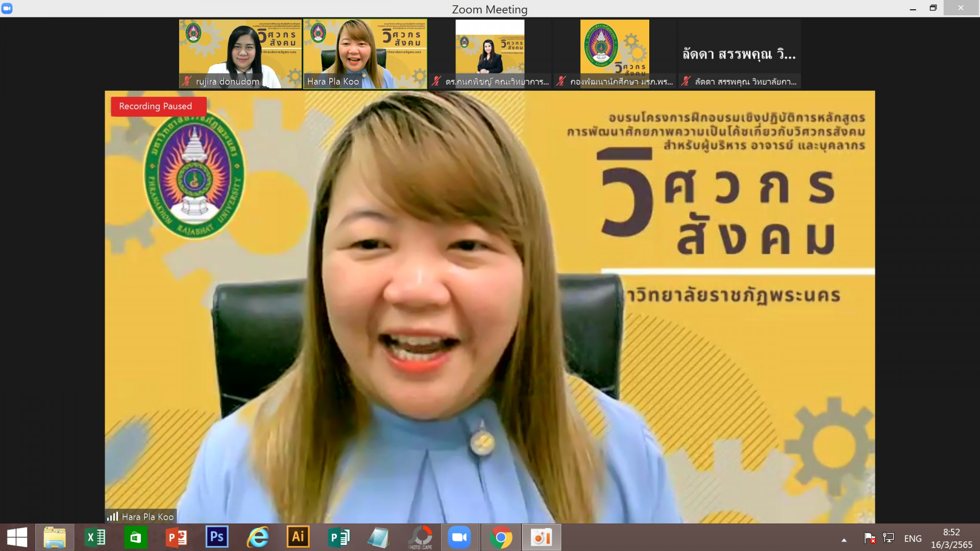Open the notepad-style app next to Publisher
The height and width of the screenshot is (551, 980).
[x=379, y=537]
